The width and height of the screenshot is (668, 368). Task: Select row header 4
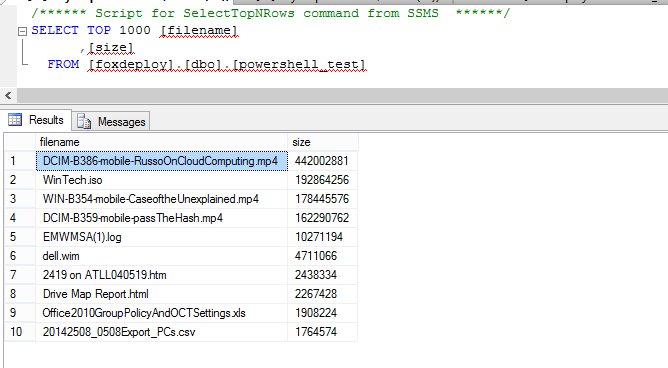[x=20, y=218]
